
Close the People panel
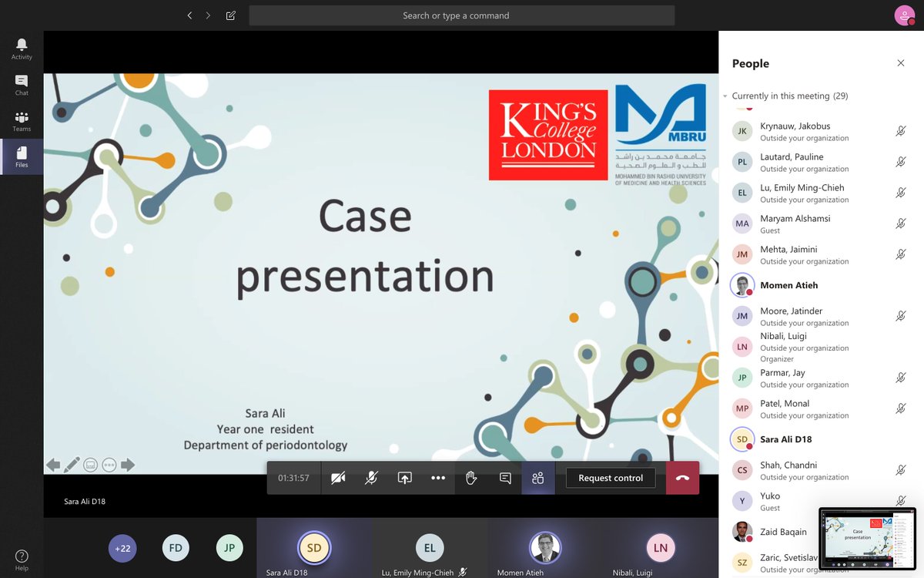click(901, 63)
